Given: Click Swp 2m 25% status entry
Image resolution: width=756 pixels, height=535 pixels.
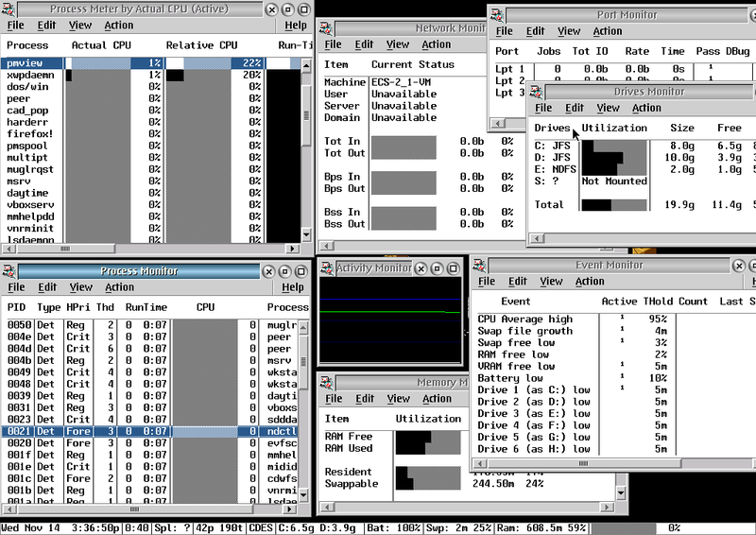Looking at the screenshot, I should (x=458, y=528).
